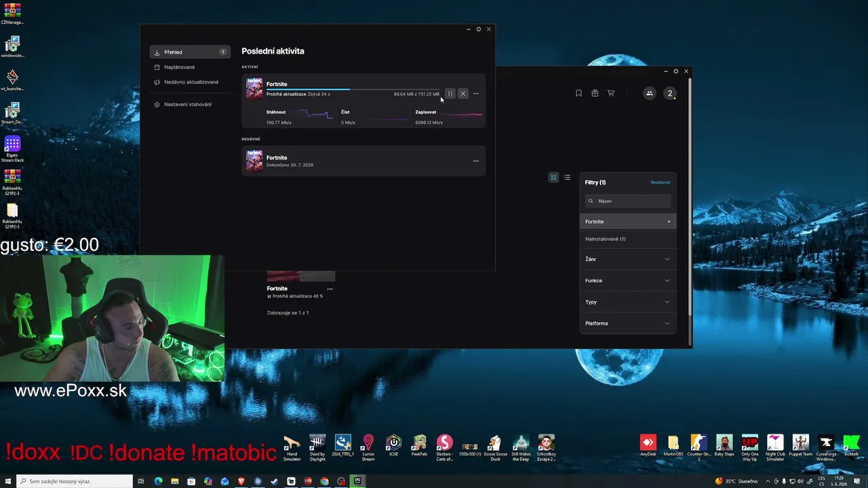Select the Lumia Stream desktop shortcut
This screenshot has width=868, height=488.
tap(368, 448)
